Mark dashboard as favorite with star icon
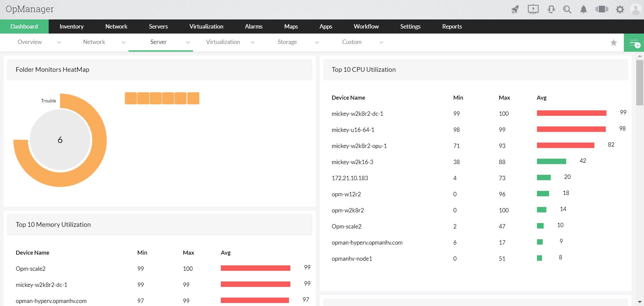Viewport: 644px width, 306px height. point(614,43)
